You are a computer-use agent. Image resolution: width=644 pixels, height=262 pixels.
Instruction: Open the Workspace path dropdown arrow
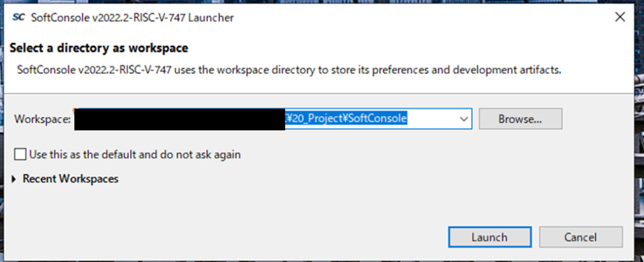(x=464, y=118)
